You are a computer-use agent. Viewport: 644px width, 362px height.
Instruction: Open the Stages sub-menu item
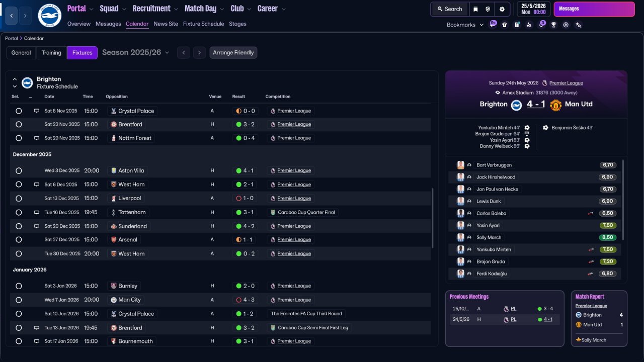point(237,24)
